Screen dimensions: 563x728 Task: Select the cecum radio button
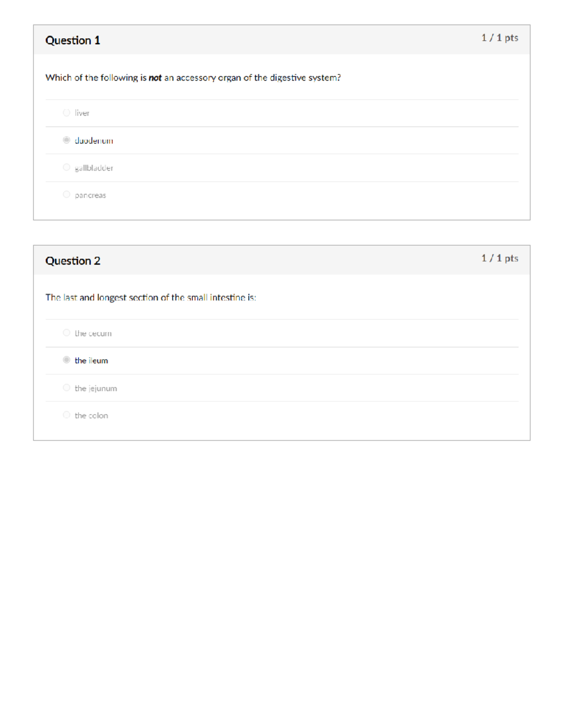66,333
